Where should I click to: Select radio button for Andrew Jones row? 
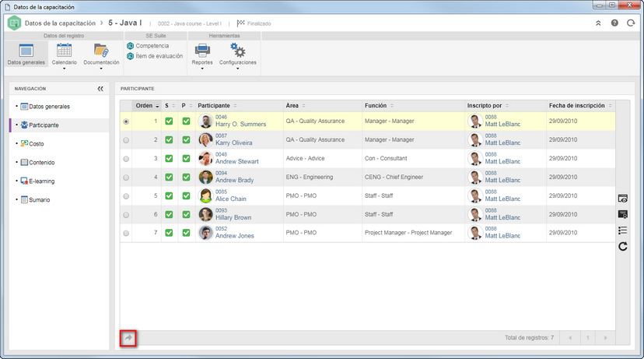[x=126, y=233]
